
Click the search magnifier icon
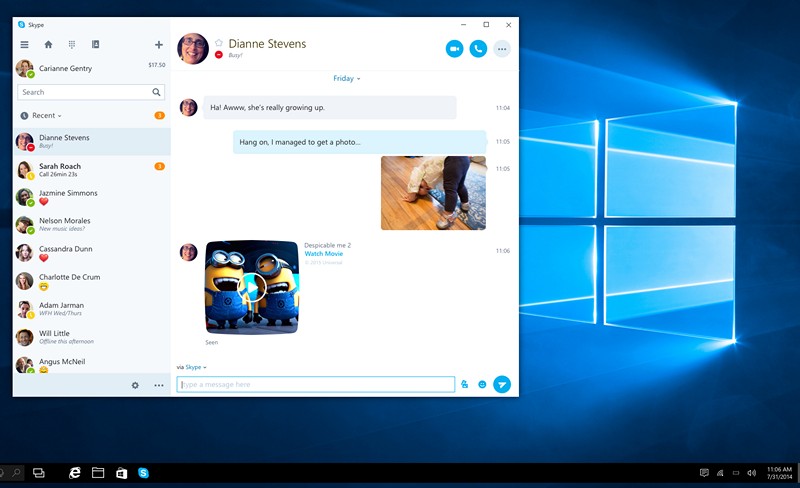156,92
